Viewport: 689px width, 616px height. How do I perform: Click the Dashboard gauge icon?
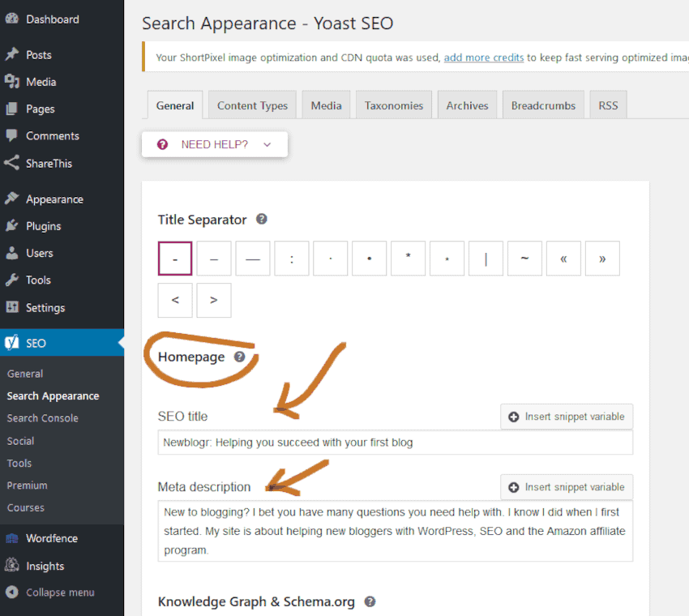tap(12, 19)
